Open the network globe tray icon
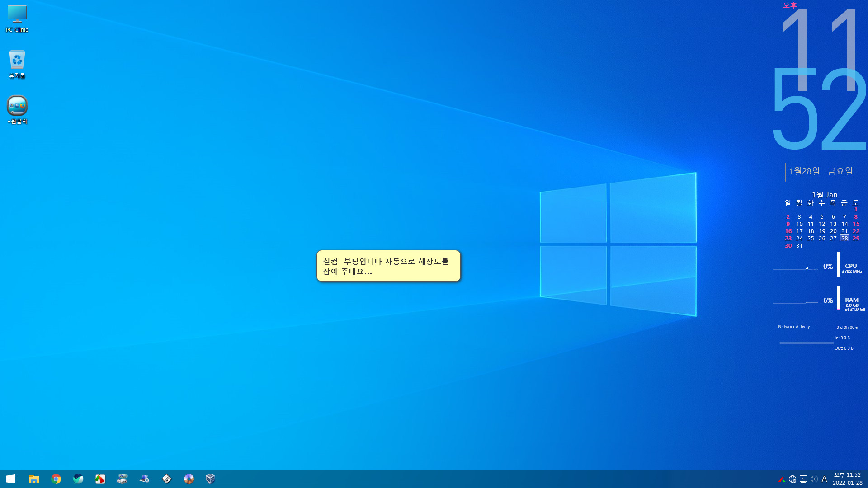868x488 pixels. 793,479
